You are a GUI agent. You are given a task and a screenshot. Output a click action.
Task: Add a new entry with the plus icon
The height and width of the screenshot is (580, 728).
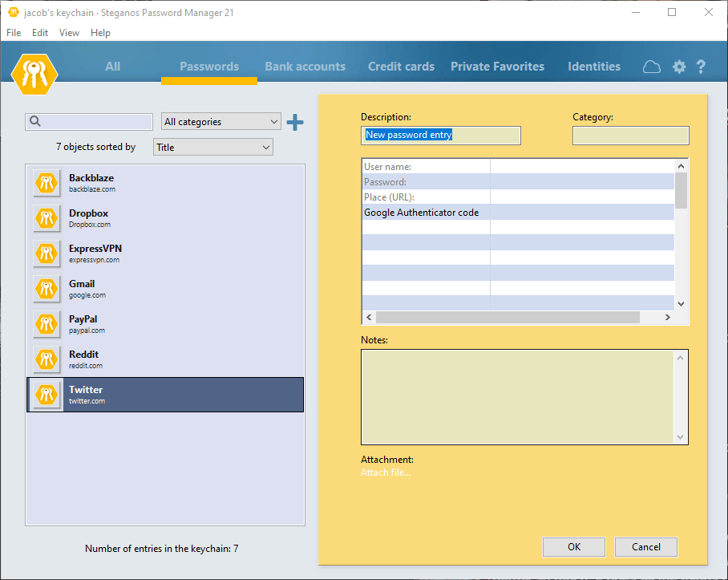coord(295,122)
